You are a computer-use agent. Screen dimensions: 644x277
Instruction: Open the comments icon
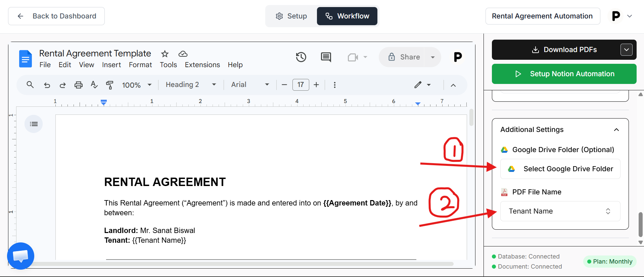point(326,57)
